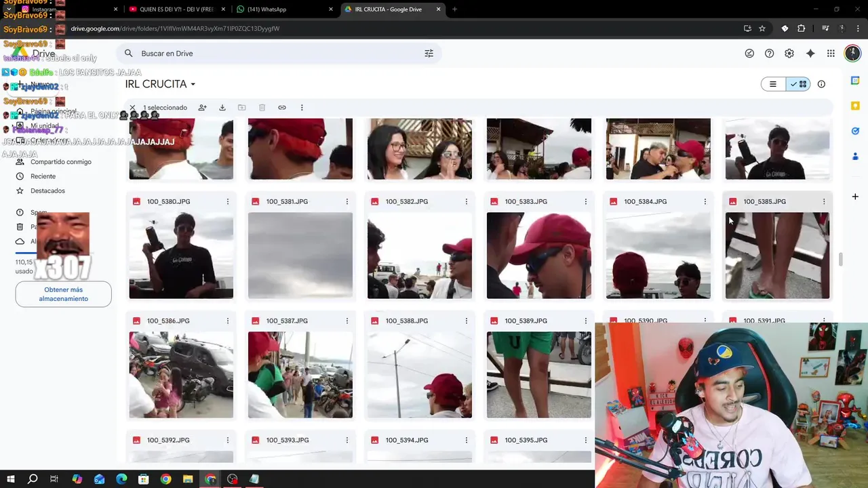Open Contacts in side panel
The width and height of the screenshot is (868, 488).
855,157
